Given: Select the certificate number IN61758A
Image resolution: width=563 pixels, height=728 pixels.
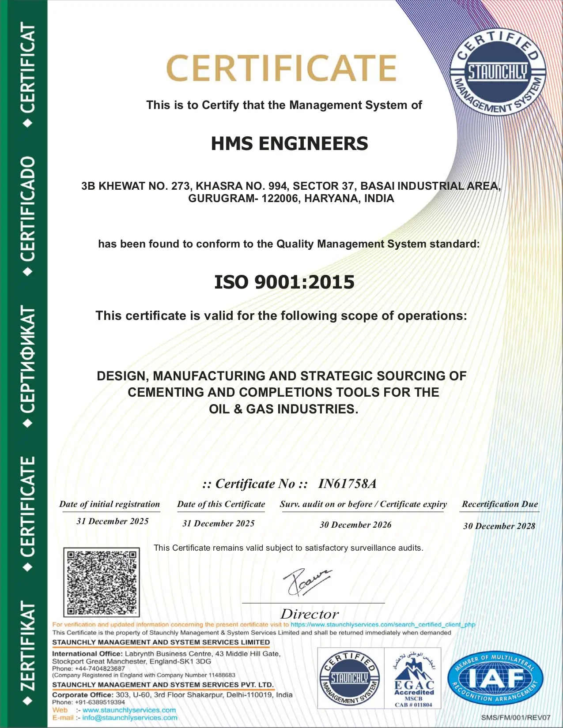Looking at the screenshot, I should (x=347, y=484).
